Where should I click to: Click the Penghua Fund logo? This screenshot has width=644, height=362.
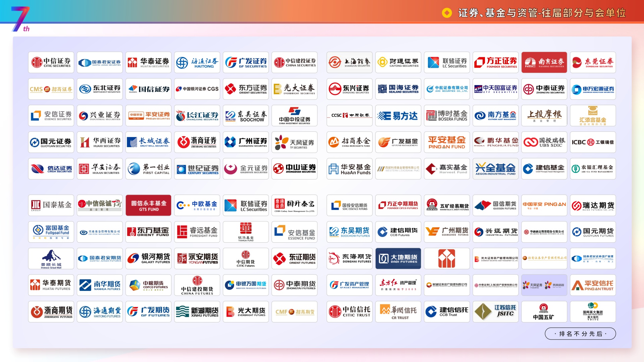496,142
